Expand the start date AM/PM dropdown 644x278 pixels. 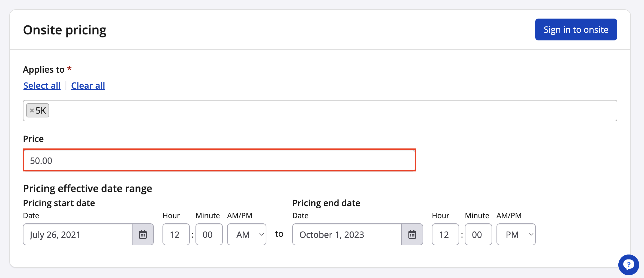246,235
